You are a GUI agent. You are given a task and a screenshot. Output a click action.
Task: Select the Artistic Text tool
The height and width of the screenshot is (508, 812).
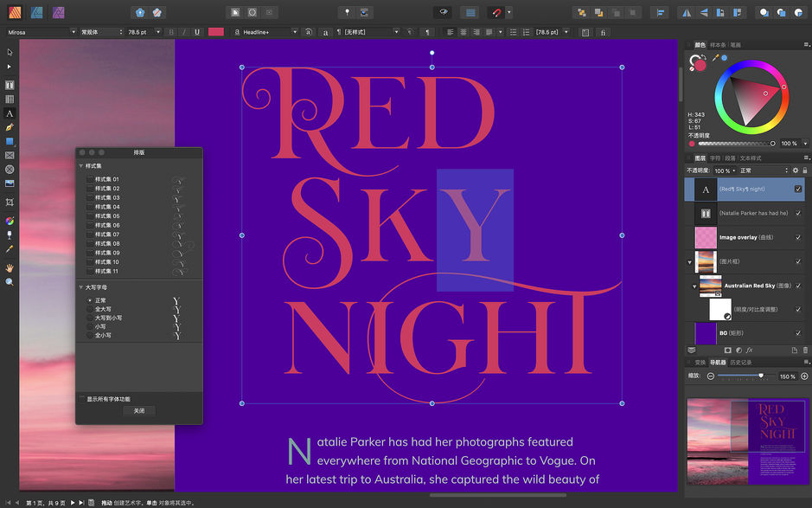[x=10, y=113]
